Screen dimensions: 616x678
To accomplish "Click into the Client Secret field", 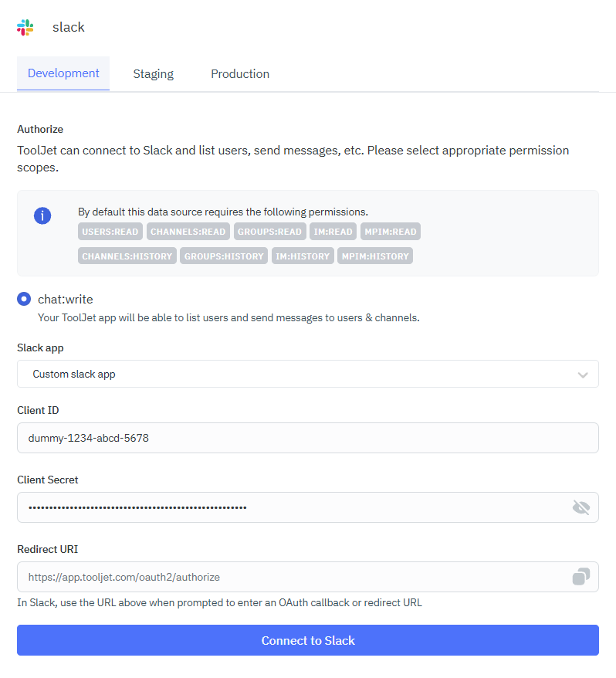I will point(293,507).
